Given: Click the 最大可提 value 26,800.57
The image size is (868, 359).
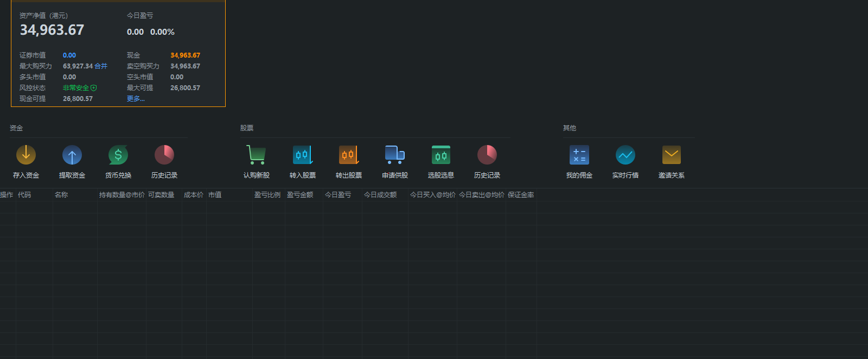Looking at the screenshot, I should (x=185, y=88).
